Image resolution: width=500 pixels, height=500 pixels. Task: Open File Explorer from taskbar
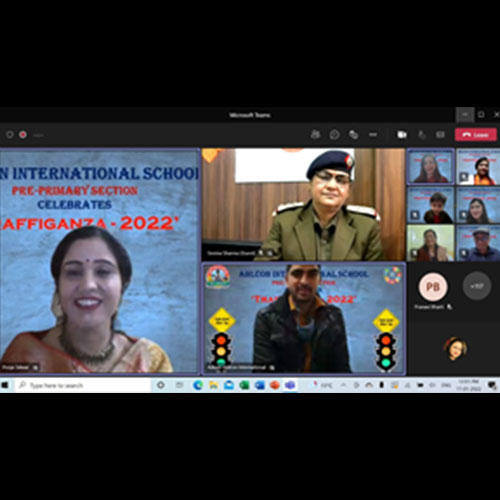coord(213,385)
